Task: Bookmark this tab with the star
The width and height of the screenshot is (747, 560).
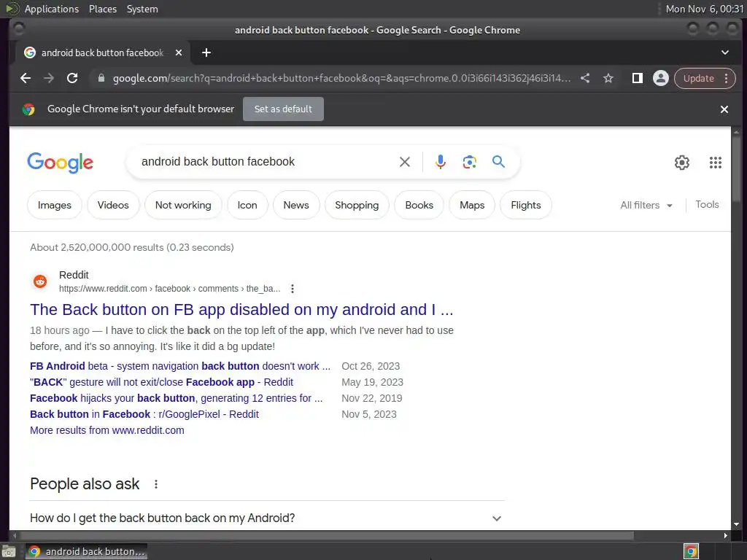Action: tap(608, 78)
